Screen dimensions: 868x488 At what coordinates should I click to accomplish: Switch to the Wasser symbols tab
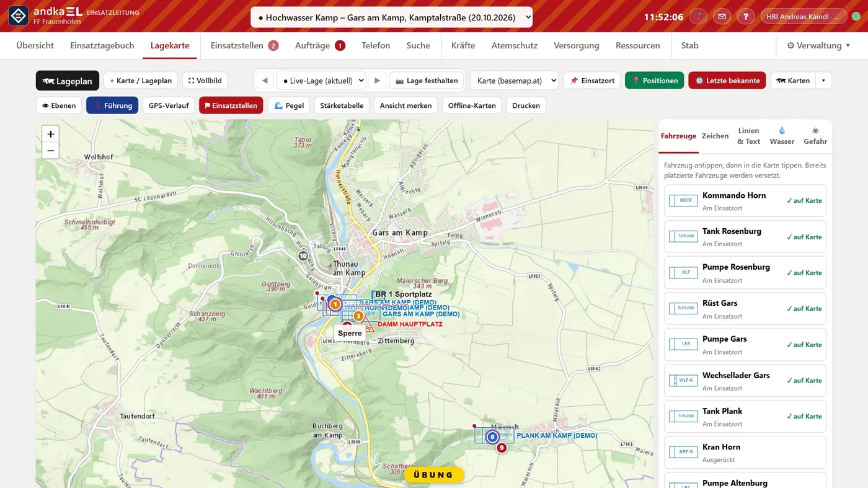tap(782, 136)
